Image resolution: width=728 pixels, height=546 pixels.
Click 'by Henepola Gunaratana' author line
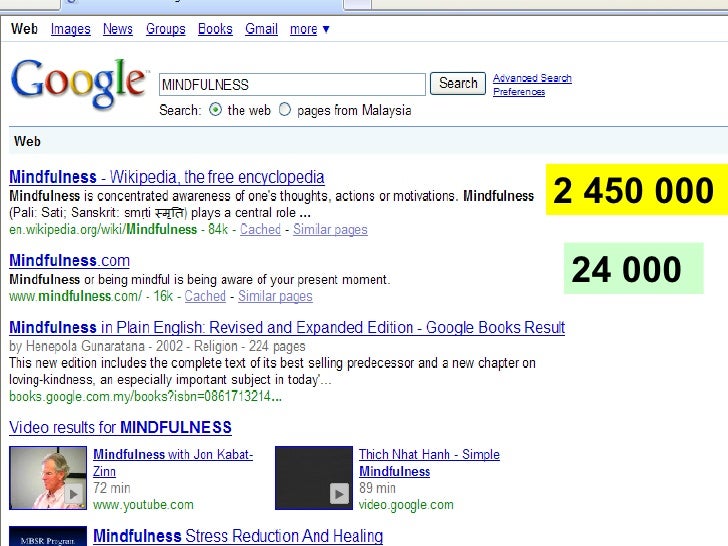point(77,346)
